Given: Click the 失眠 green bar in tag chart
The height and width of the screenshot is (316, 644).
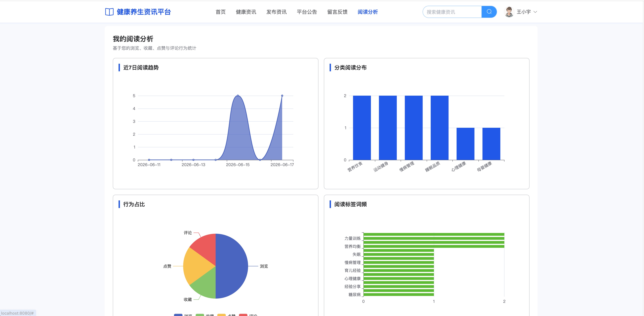Looking at the screenshot, I should pyautogui.click(x=398, y=254).
